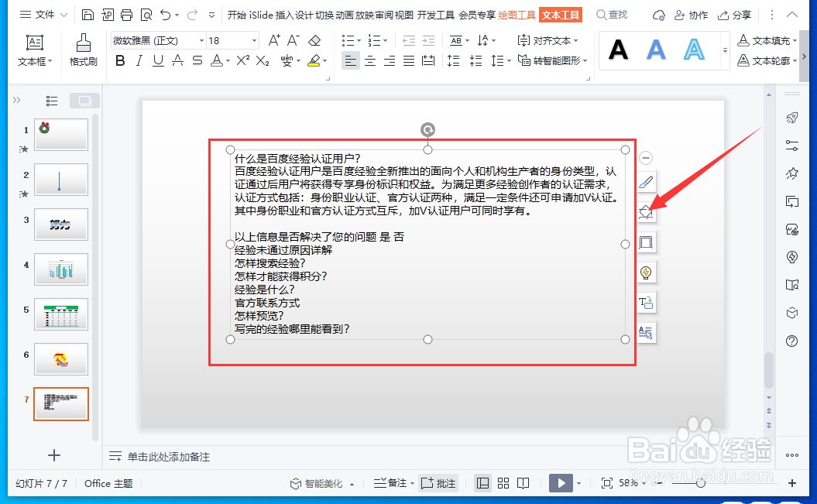817x504 pixels.
Task: Switch to the 绘图工具 tab
Action: tap(517, 15)
